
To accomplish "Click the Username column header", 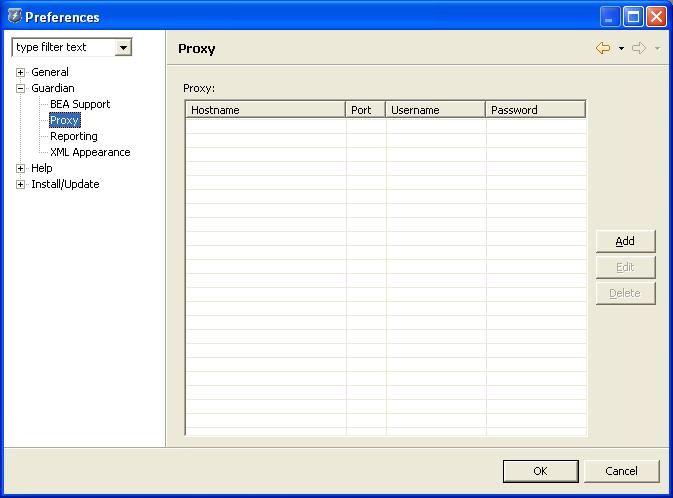I will pos(435,110).
